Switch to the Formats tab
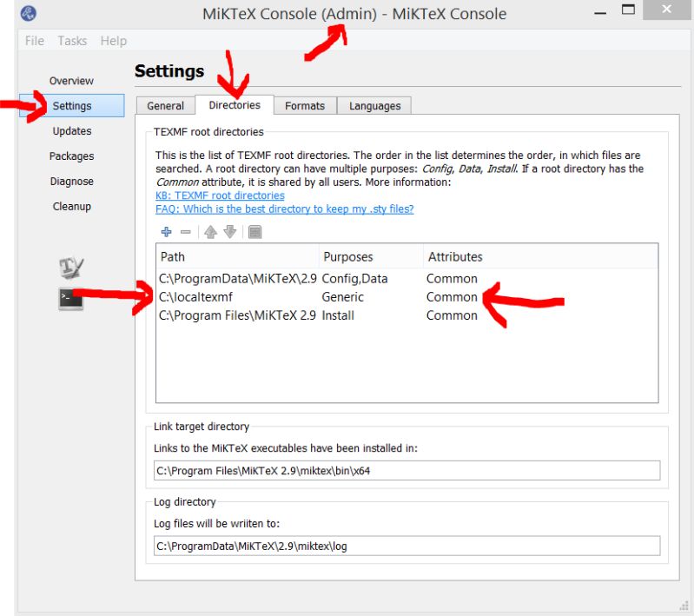The height and width of the screenshot is (616, 694). 305,106
